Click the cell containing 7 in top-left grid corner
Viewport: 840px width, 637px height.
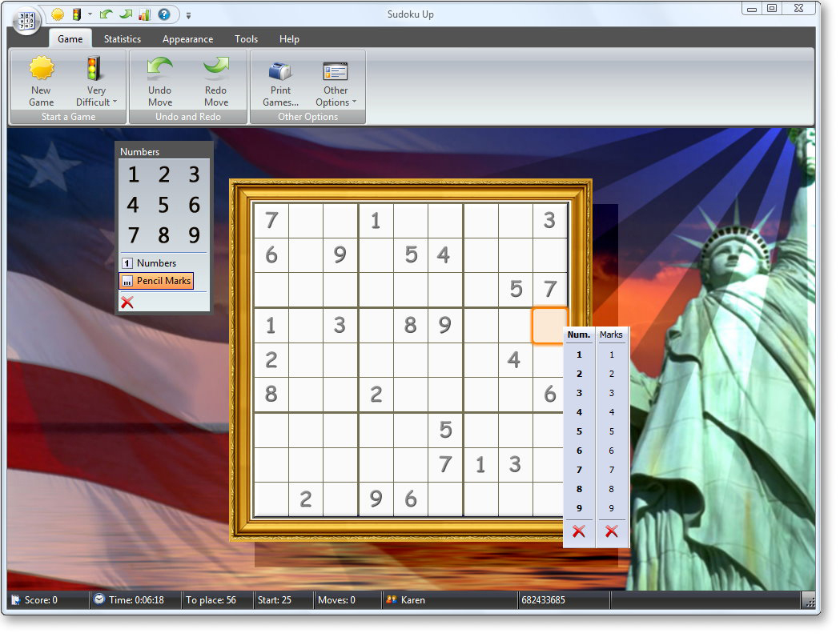point(271,221)
